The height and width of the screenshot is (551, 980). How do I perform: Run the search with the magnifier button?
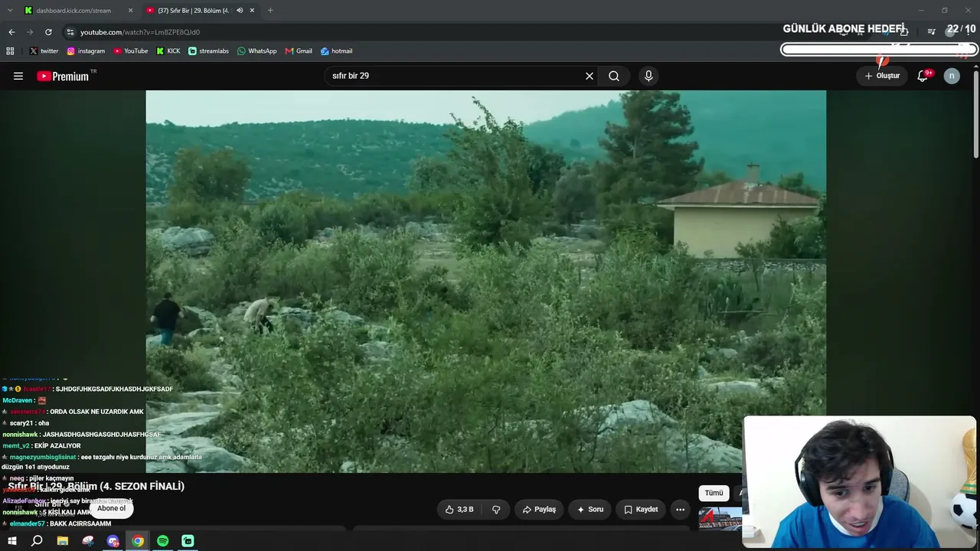point(614,76)
